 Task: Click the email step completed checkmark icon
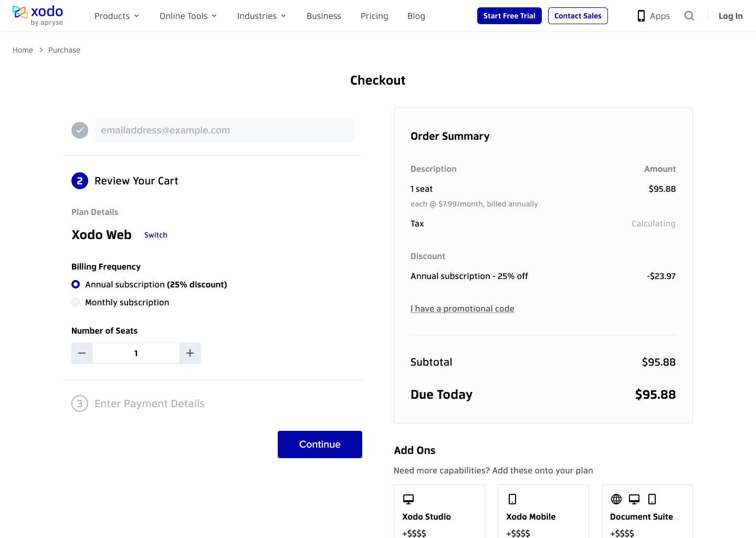click(80, 130)
